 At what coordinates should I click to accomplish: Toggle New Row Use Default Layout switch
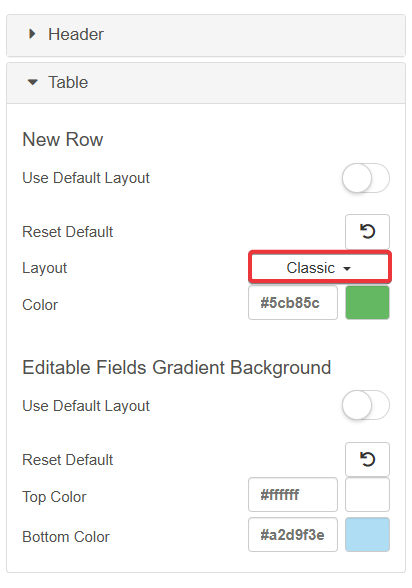[x=366, y=178]
